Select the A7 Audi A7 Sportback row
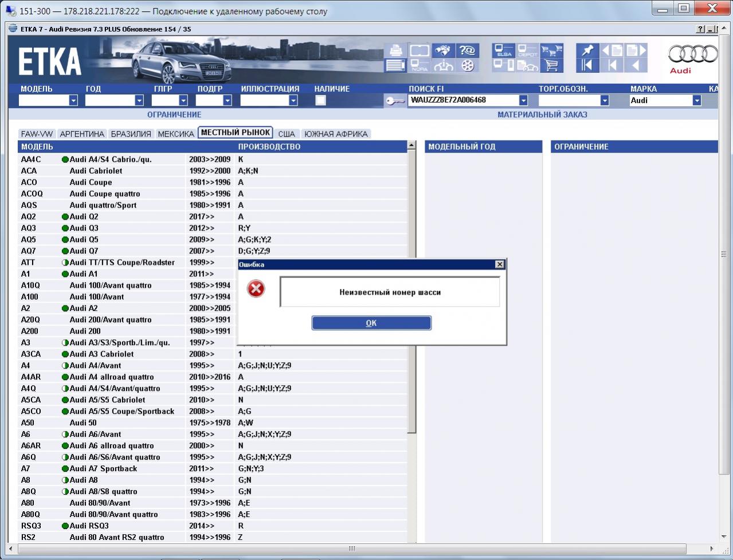The height and width of the screenshot is (560, 733). (212, 469)
